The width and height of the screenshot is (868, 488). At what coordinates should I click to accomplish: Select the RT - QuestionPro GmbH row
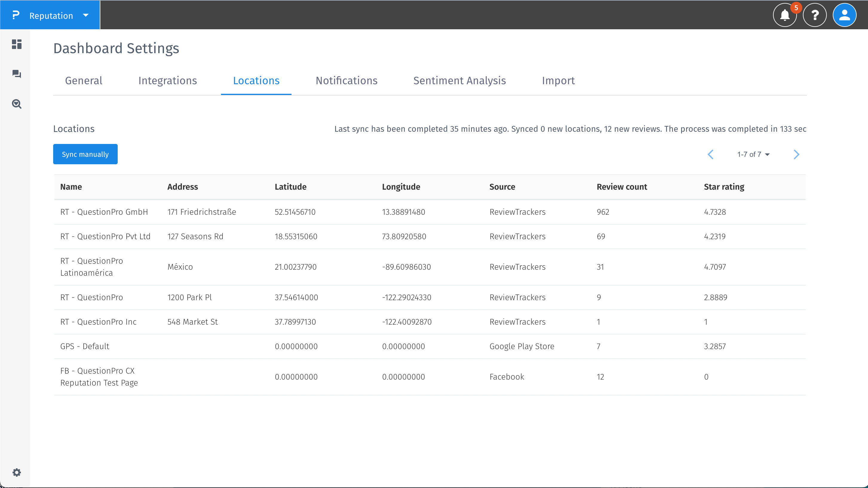(104, 212)
